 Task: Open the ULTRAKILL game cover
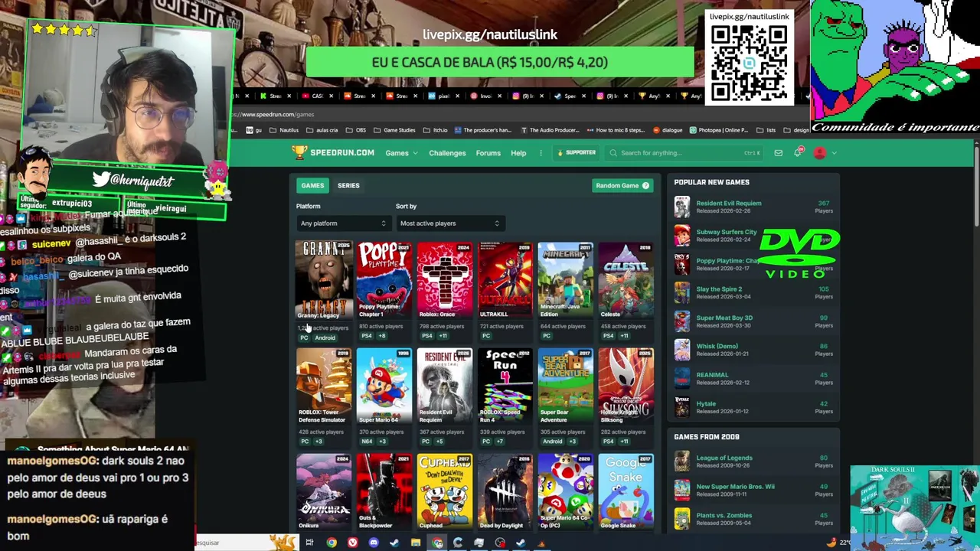pos(505,280)
